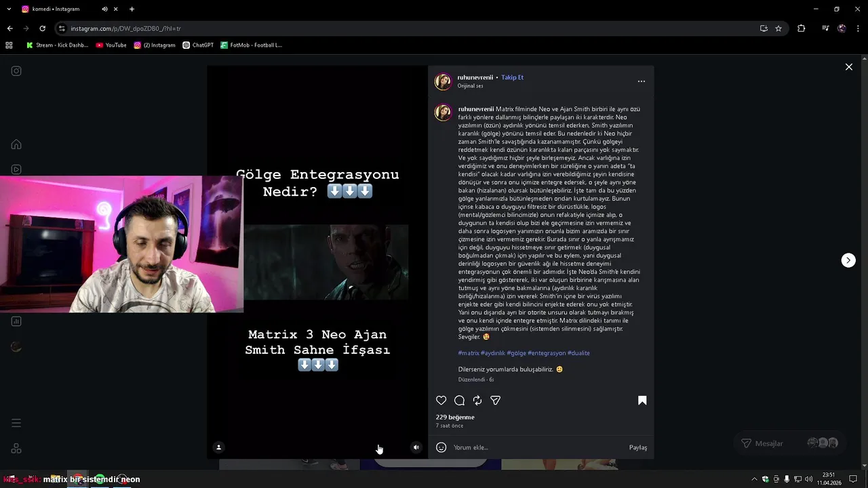Open Windows notification center icon
868x488 pixels.
853,479
